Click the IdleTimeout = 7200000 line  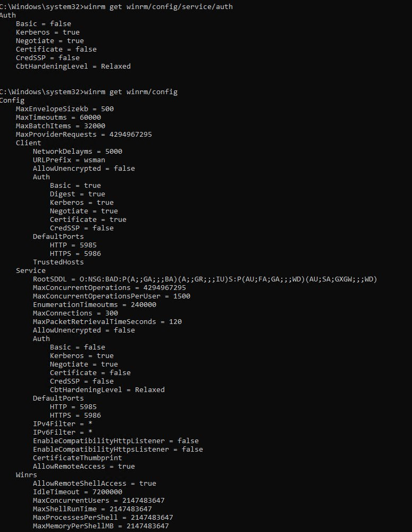(x=77, y=492)
